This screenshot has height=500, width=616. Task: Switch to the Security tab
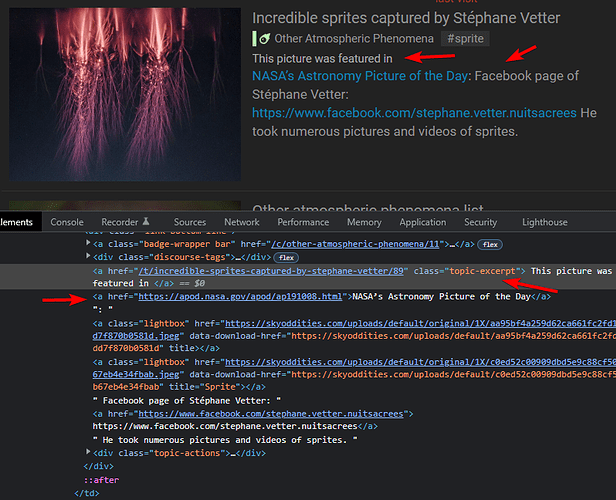coord(480,222)
